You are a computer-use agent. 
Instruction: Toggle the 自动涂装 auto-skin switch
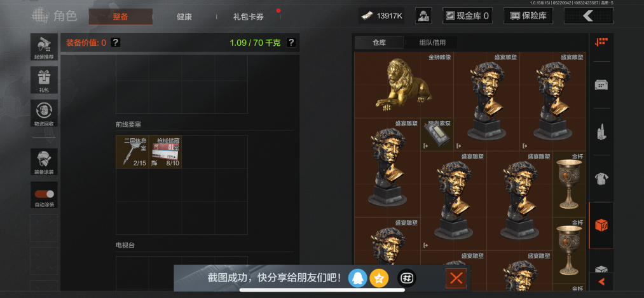point(43,195)
